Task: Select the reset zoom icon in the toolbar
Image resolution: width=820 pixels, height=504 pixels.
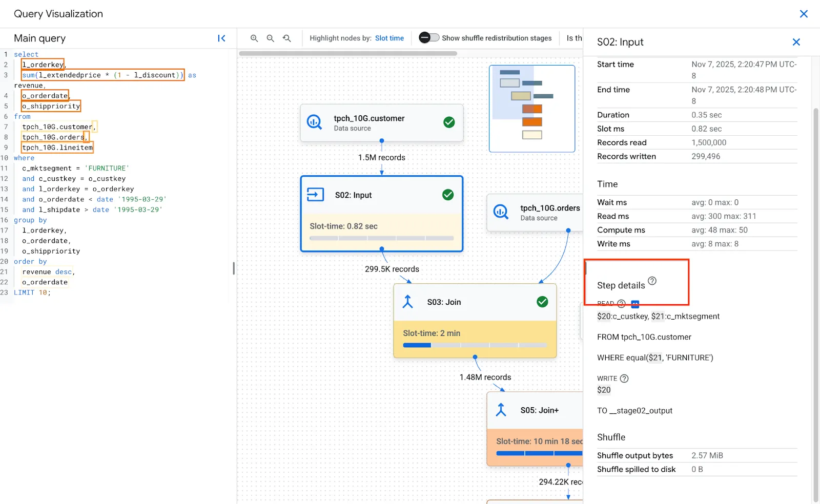Action: tap(287, 38)
